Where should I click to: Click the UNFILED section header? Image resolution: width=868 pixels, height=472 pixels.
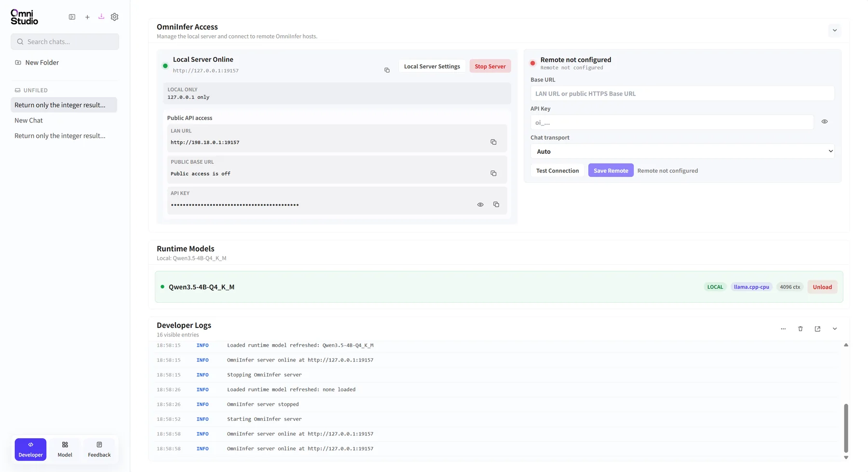[31, 90]
